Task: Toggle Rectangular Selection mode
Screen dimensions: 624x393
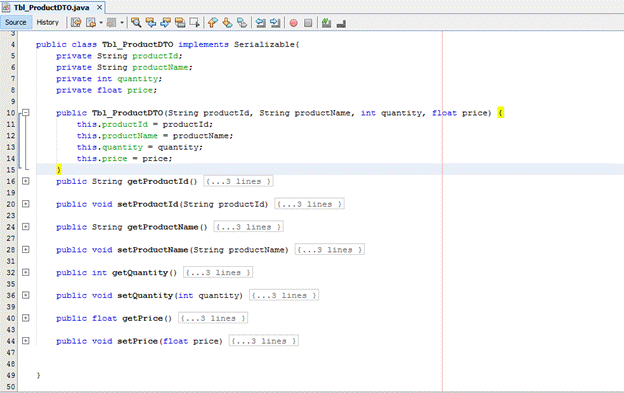Action: click(x=195, y=23)
